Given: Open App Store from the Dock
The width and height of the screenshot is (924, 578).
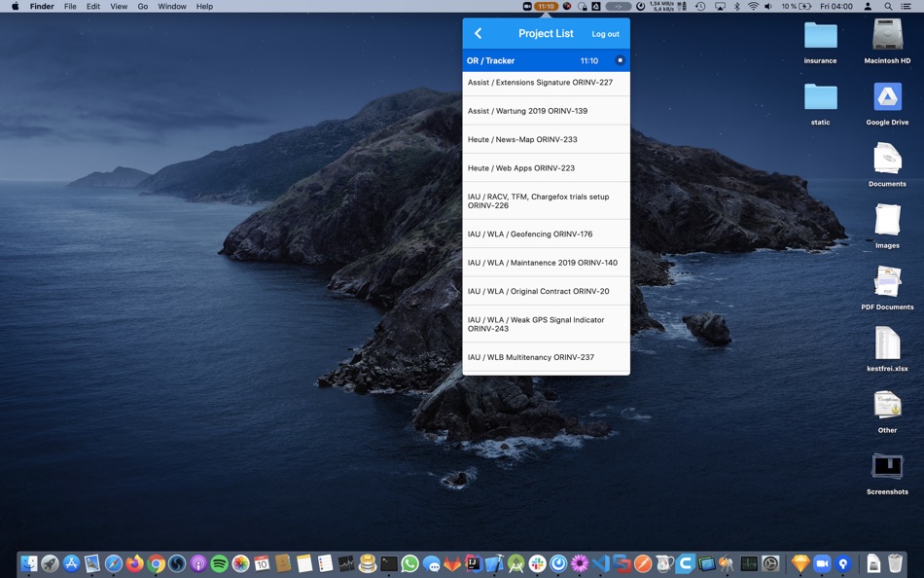Looking at the screenshot, I should tap(71, 563).
